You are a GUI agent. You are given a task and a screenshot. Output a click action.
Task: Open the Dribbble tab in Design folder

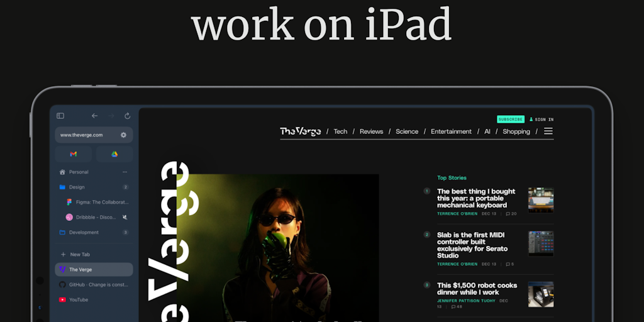91,217
